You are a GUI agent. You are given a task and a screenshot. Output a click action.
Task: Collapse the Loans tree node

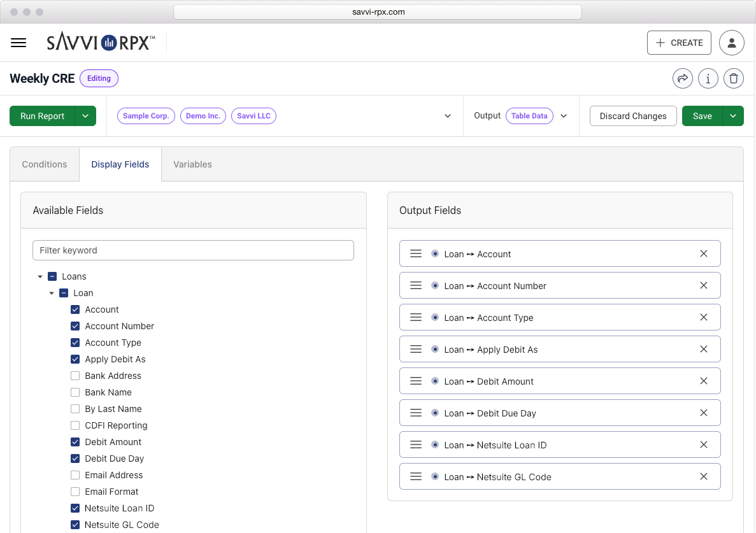[40, 276]
